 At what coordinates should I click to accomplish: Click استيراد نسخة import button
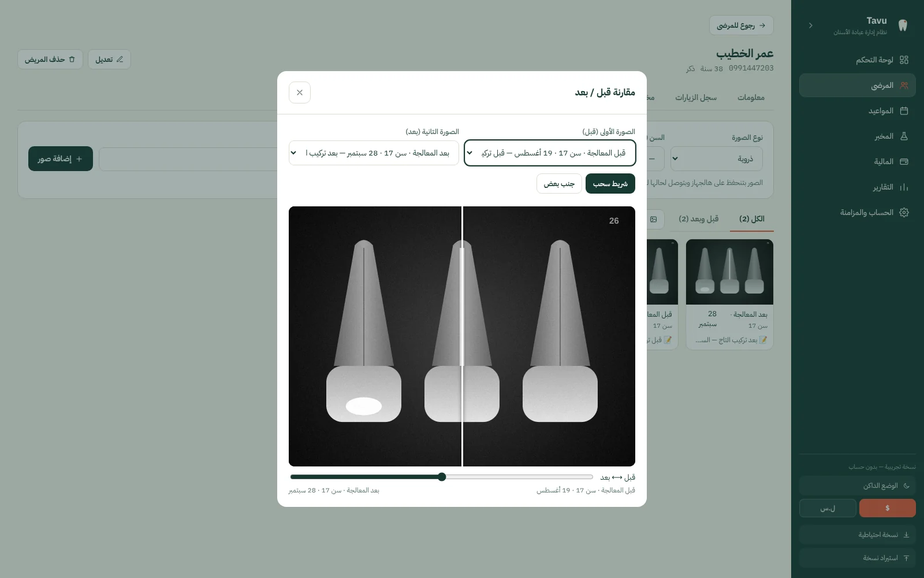858,558
